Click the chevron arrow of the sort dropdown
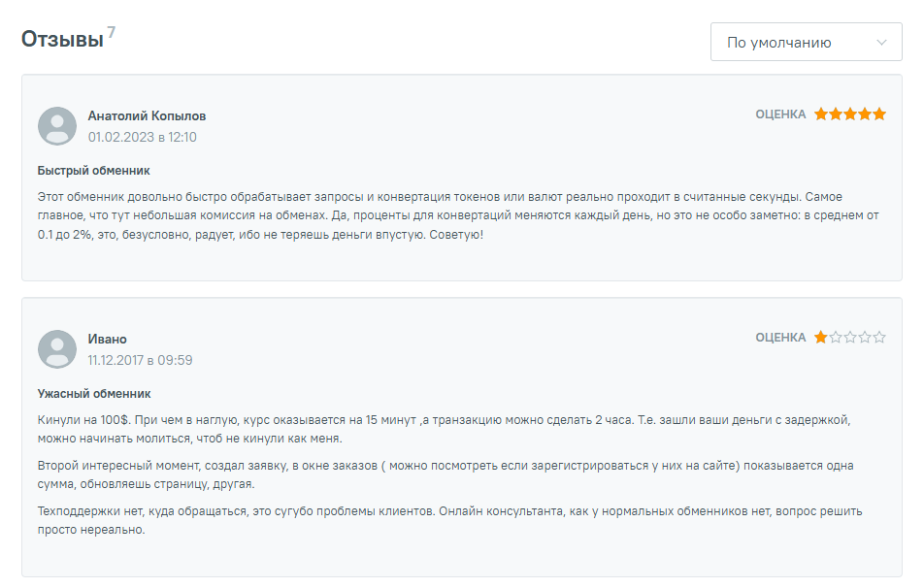 click(x=881, y=43)
